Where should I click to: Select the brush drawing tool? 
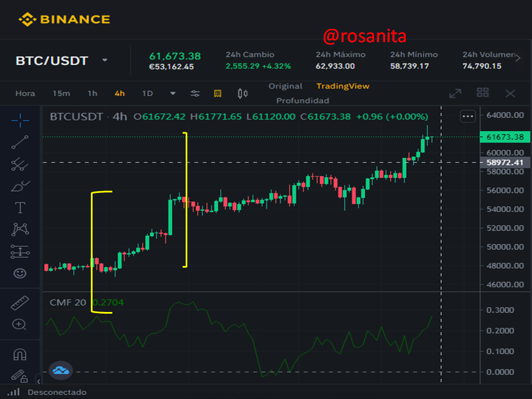pos(20,186)
